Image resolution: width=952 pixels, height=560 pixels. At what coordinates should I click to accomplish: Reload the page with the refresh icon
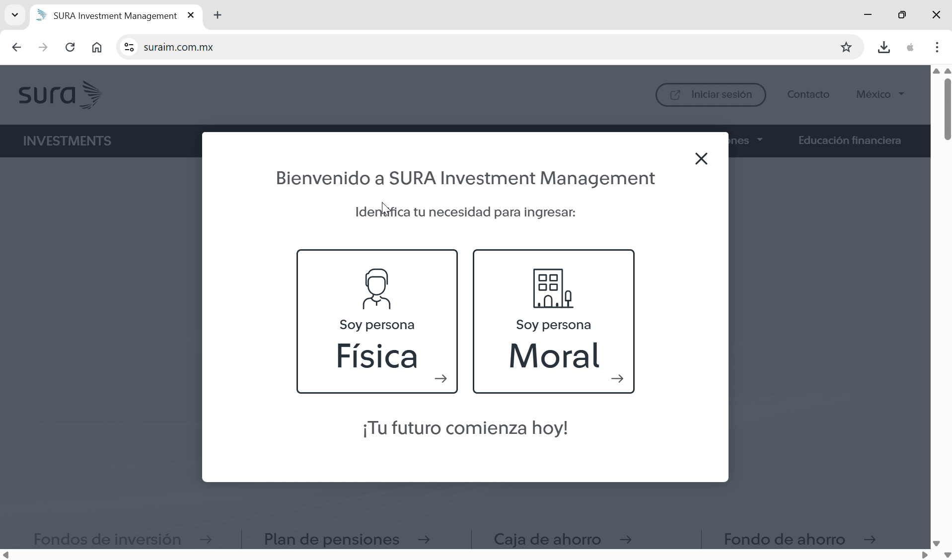point(70,47)
